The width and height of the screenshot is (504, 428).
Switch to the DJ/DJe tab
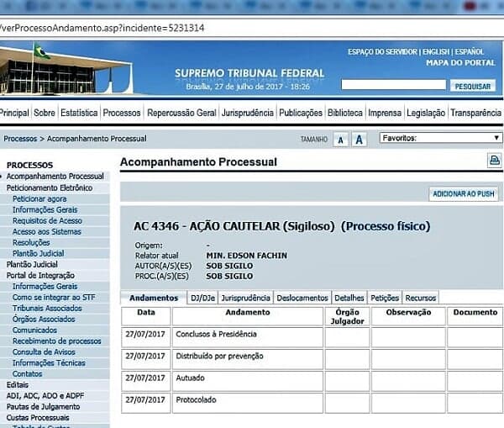tap(202, 298)
